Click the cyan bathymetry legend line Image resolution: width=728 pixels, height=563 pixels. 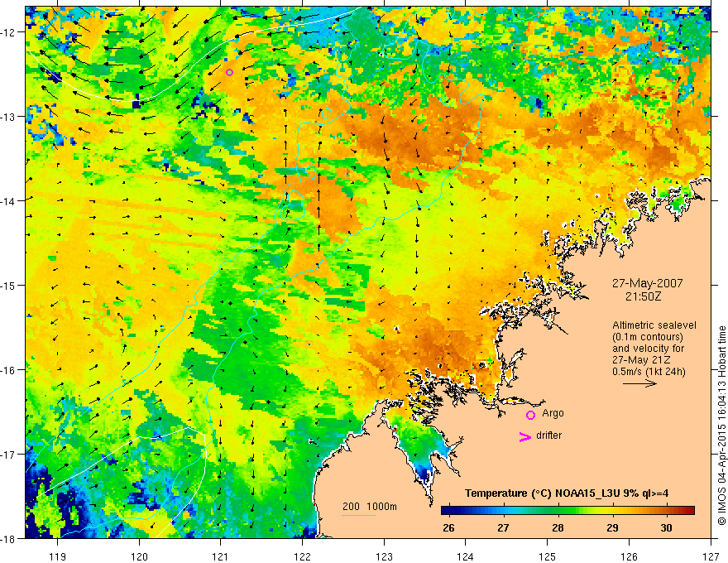pyautogui.click(x=359, y=515)
